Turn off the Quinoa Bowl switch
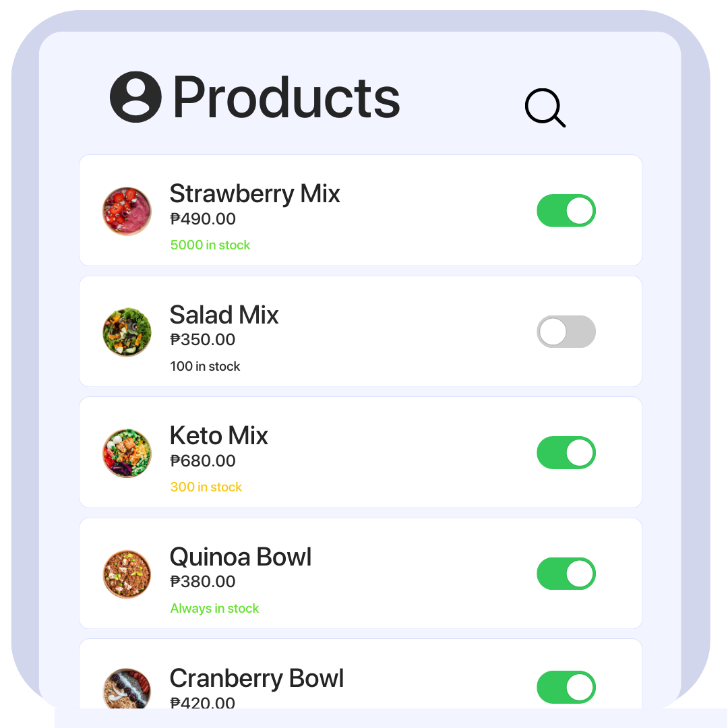The width and height of the screenshot is (728, 728). click(566, 574)
